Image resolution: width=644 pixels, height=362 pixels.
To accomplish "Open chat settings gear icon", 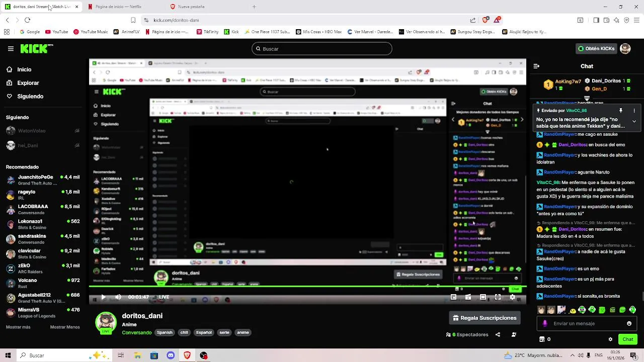I will pos(610,339).
